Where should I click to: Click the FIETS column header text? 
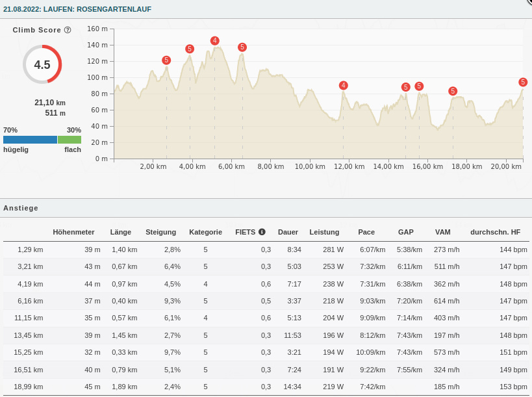(x=246, y=232)
